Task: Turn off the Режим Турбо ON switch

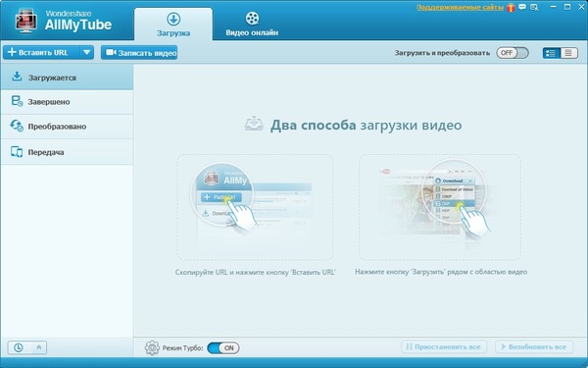Action: 223,347
